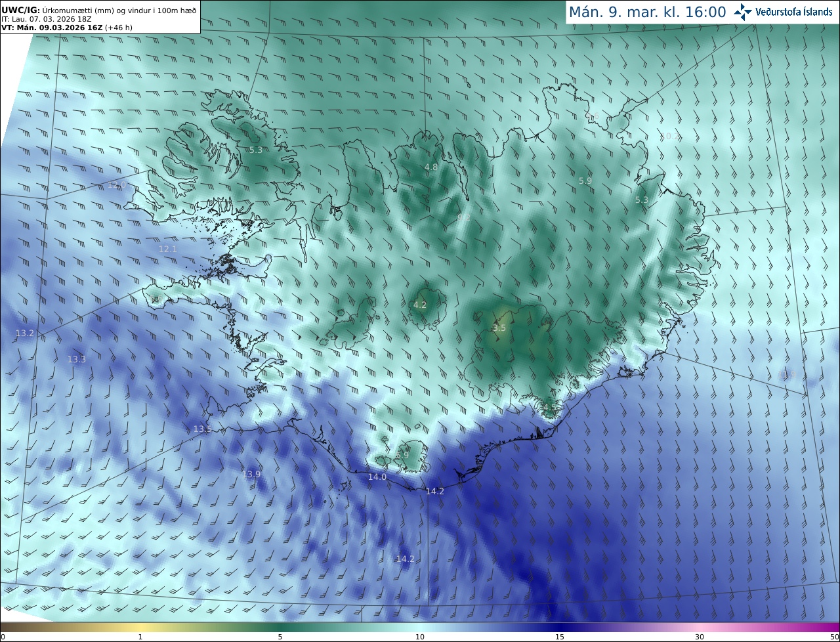Click the 14.2 value beside 14.0 on the coast

point(435,491)
